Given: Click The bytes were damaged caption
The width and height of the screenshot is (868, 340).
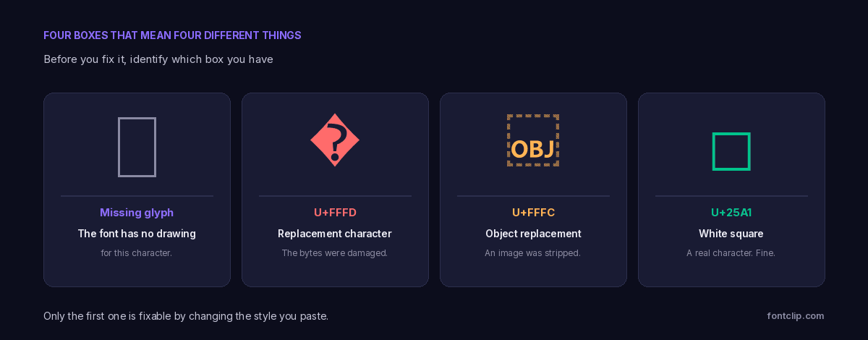Looking at the screenshot, I should (335, 253).
